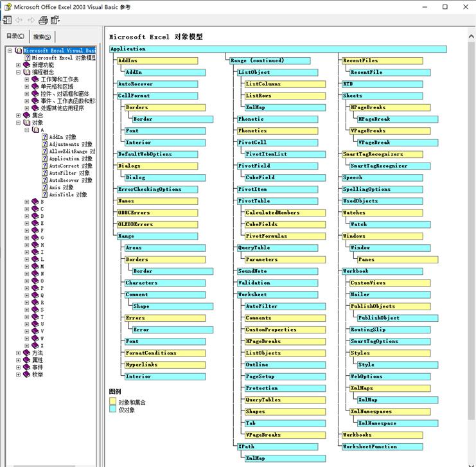
Task: Click the book icon beside 集合
Action: coord(27,116)
